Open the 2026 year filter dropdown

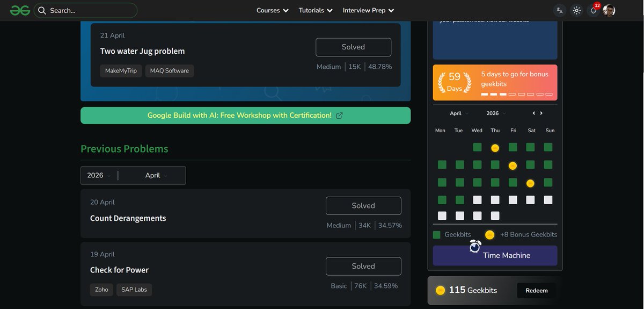click(99, 175)
